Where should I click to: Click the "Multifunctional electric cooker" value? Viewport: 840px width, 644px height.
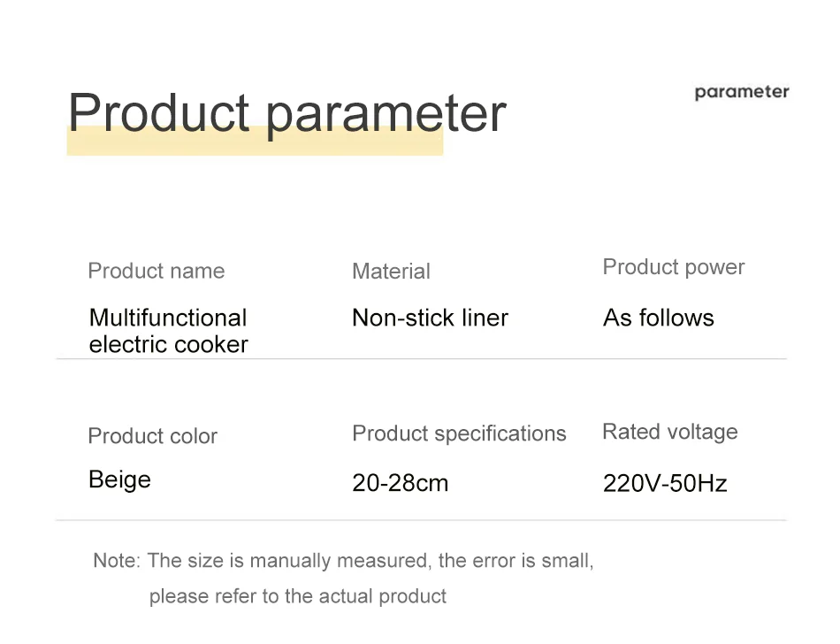coord(168,331)
